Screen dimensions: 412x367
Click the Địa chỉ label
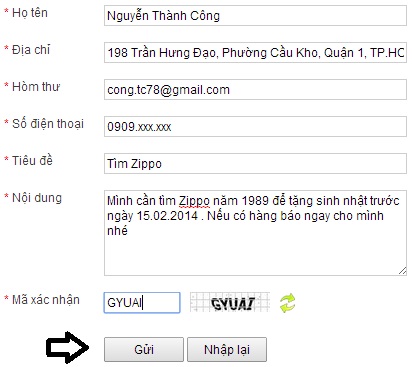31,50
